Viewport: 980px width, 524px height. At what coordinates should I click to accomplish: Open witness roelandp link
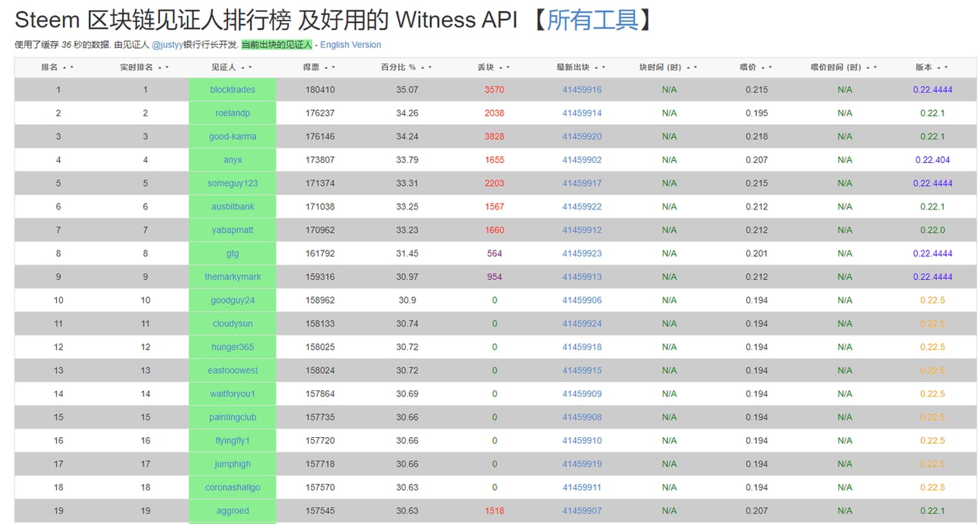pos(232,113)
